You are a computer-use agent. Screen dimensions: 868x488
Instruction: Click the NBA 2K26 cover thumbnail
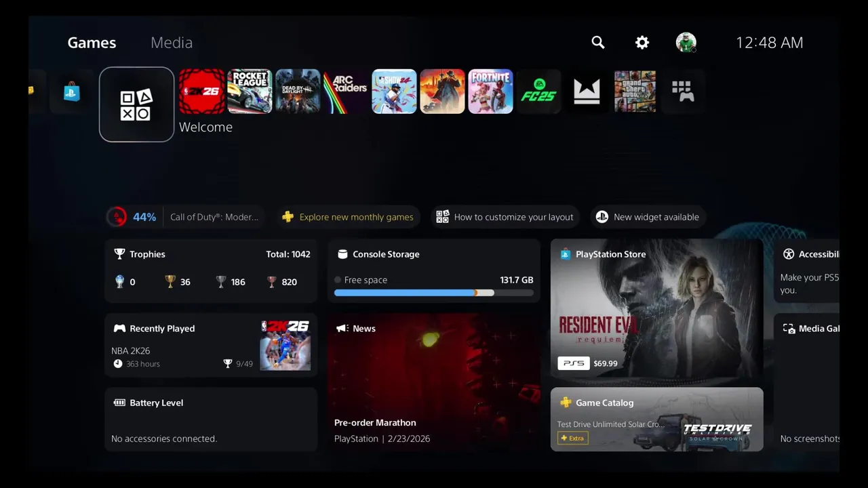point(285,345)
